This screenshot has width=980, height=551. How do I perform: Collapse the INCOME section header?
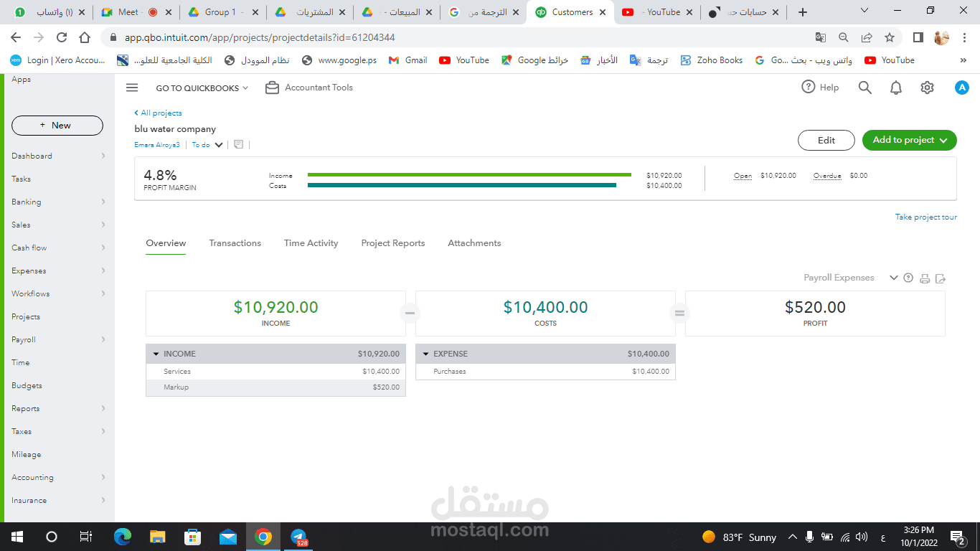pyautogui.click(x=156, y=354)
